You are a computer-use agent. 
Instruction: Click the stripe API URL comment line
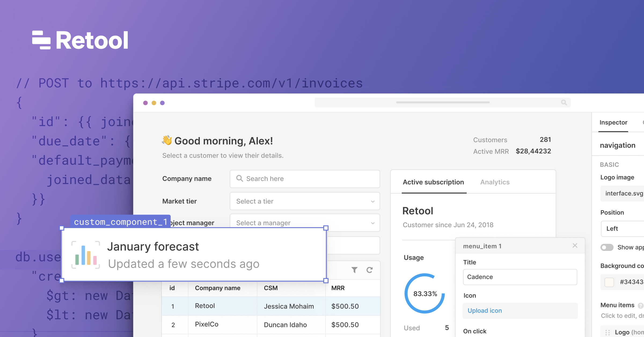[x=189, y=83]
